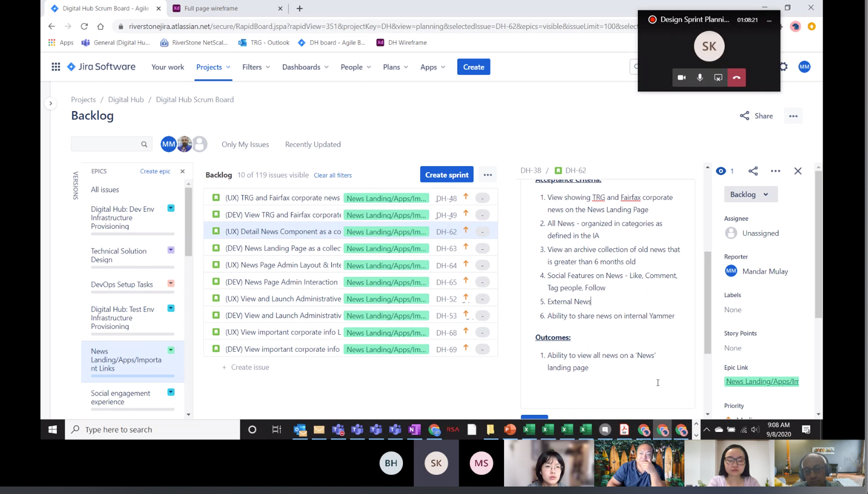Open Task View on the taskbar
The width and height of the screenshot is (868, 494).
[x=277, y=429]
